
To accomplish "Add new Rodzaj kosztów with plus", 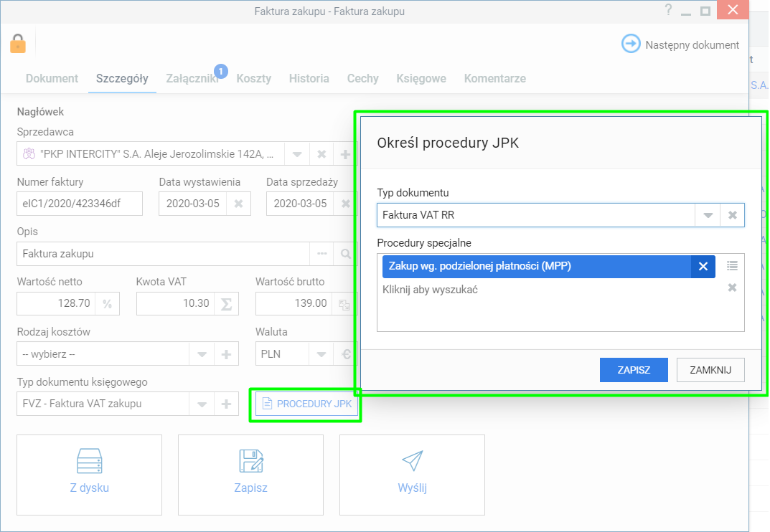I will click(226, 354).
